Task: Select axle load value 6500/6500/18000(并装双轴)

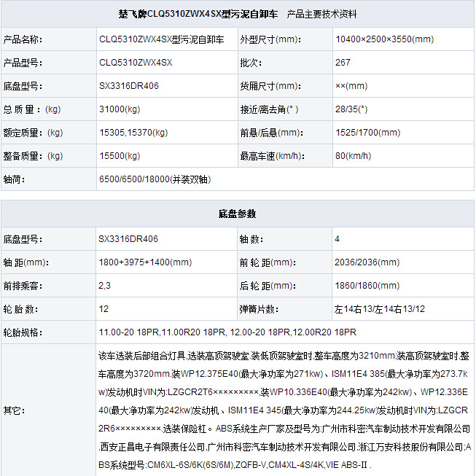Action: (x=155, y=179)
